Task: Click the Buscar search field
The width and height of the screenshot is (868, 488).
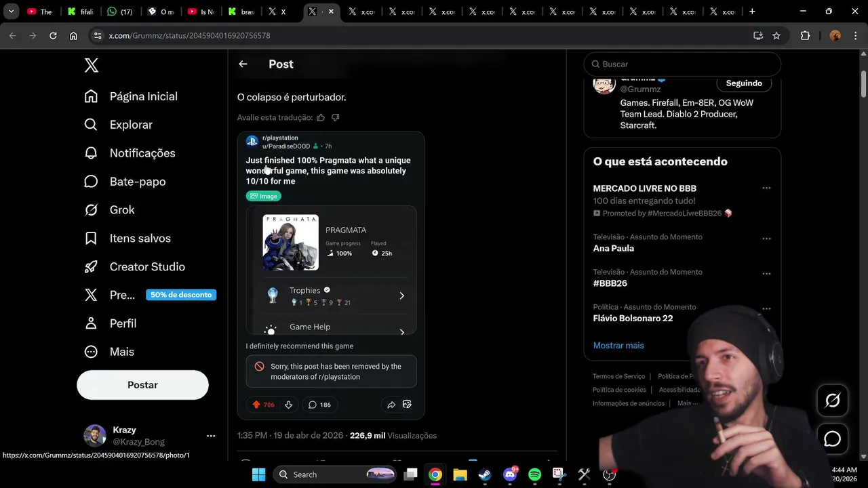Action: coord(682,64)
